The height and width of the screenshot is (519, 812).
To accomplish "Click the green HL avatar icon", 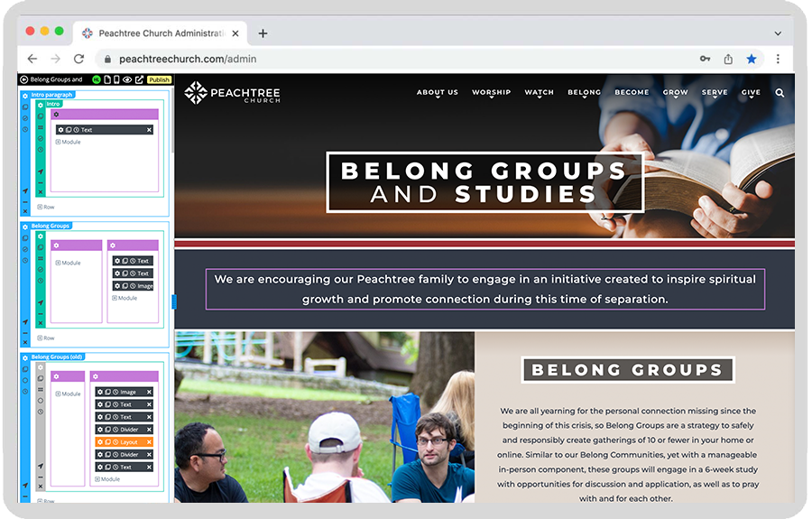I will [x=97, y=79].
